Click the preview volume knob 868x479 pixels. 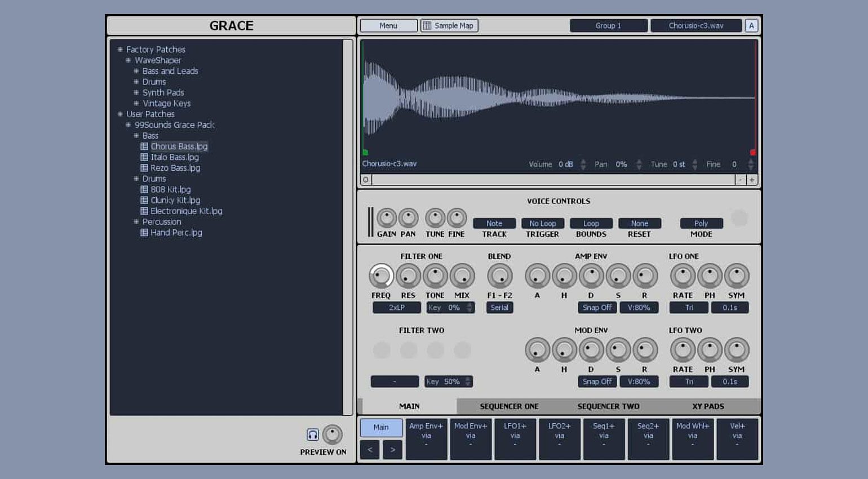(332, 434)
